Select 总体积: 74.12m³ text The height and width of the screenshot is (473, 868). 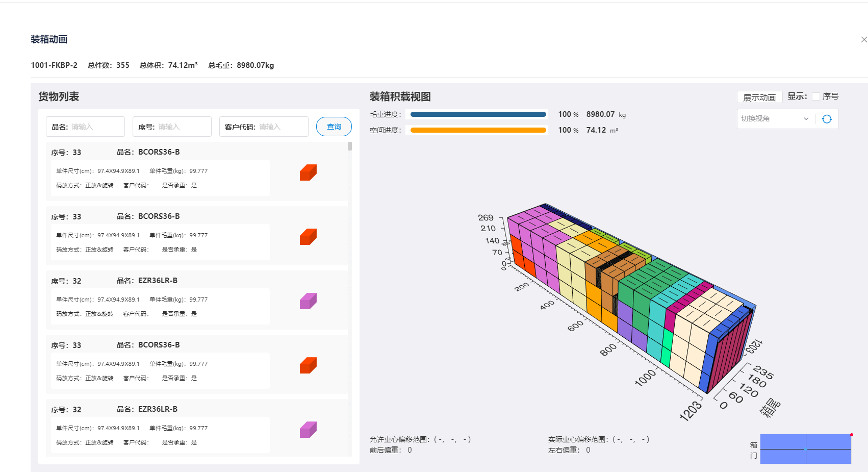tap(169, 65)
